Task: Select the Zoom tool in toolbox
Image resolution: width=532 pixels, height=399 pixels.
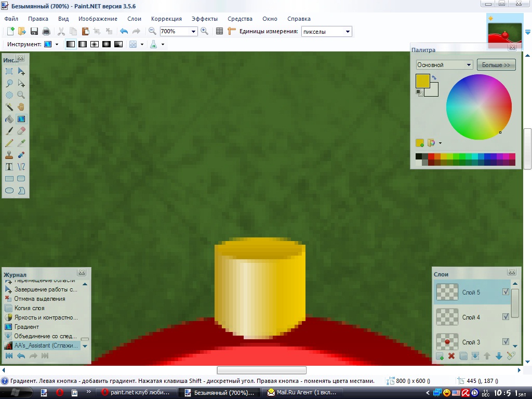Action: click(21, 95)
